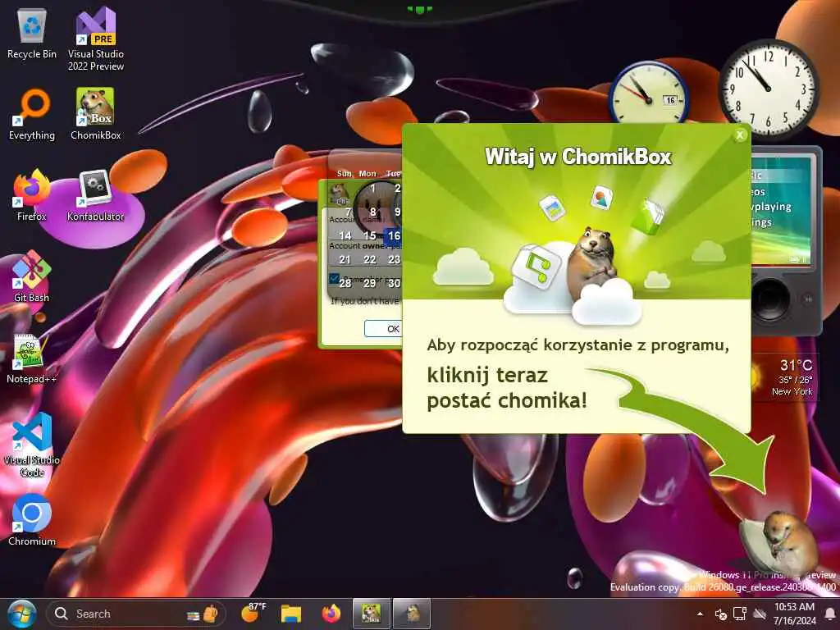This screenshot has width=840, height=630.
Task: Open Visual Studio 2022 Preview shortcut
Action: pos(96,39)
